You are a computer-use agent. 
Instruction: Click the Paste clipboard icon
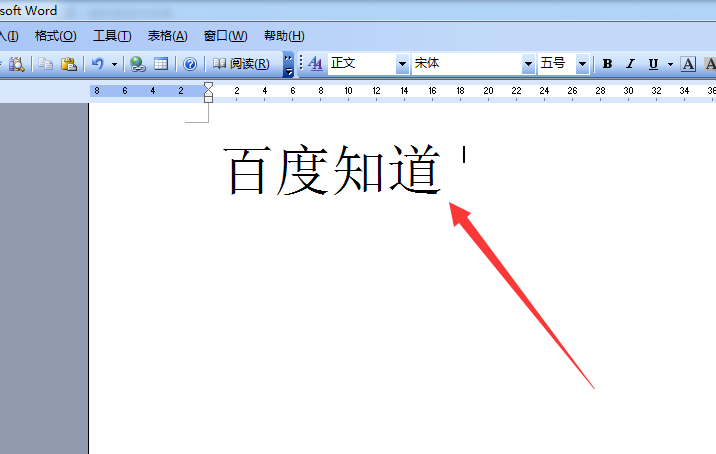(68, 63)
